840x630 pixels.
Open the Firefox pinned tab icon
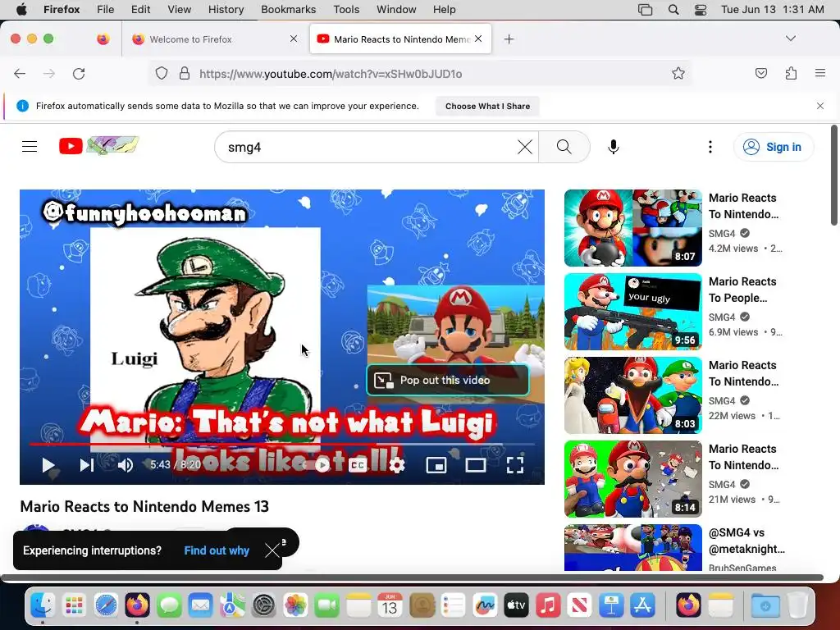(x=103, y=39)
